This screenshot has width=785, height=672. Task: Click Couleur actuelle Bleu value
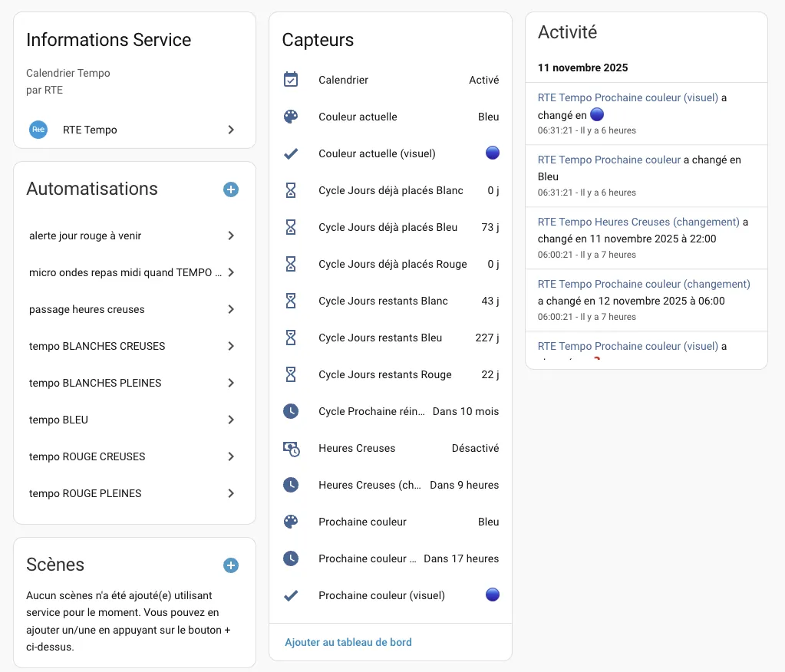tap(488, 117)
